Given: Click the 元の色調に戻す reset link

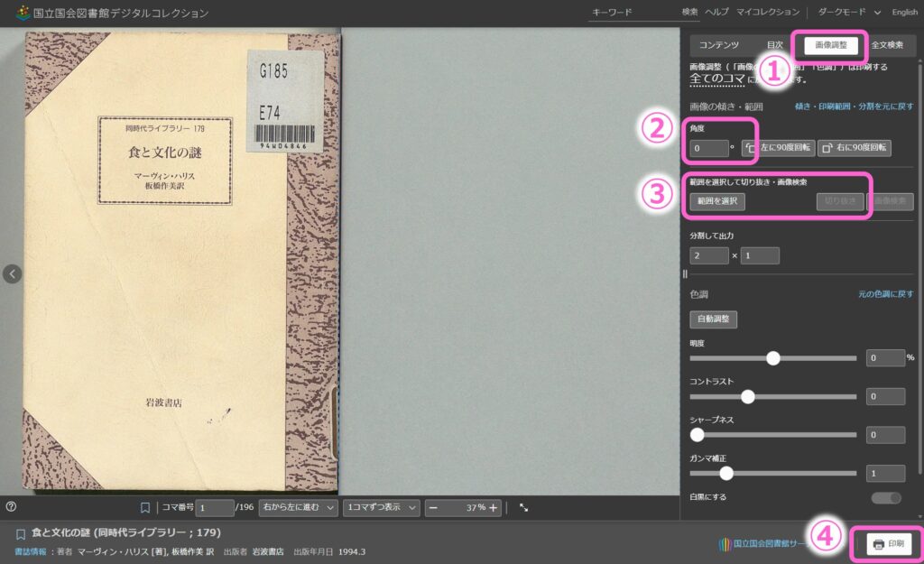Looking at the screenshot, I should point(885,294).
